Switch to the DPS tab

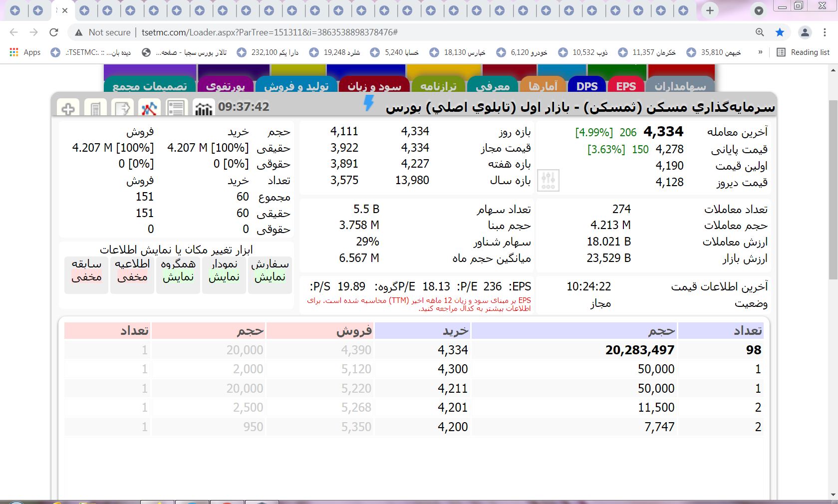pyautogui.click(x=587, y=85)
